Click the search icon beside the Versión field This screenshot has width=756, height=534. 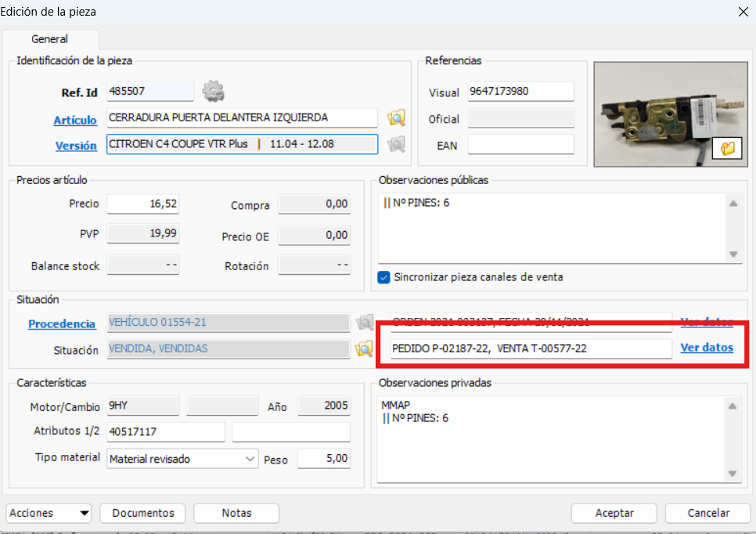pyautogui.click(x=396, y=144)
